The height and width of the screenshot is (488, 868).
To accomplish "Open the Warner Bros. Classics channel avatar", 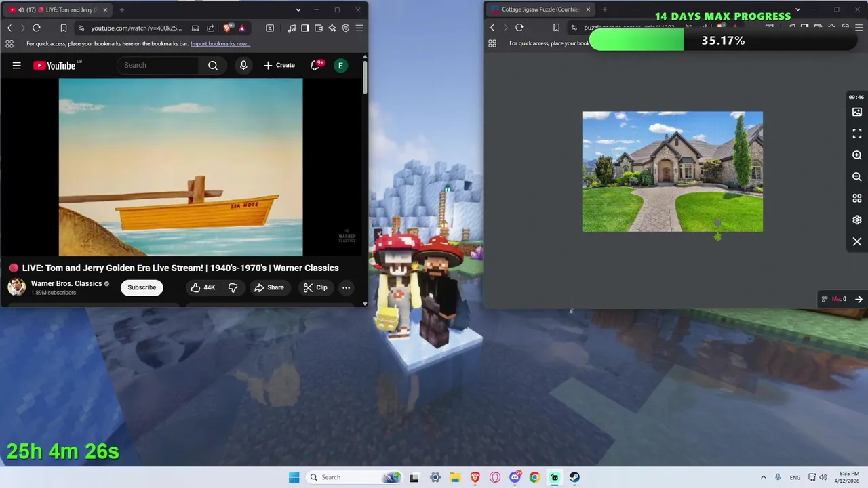I will click(x=16, y=287).
